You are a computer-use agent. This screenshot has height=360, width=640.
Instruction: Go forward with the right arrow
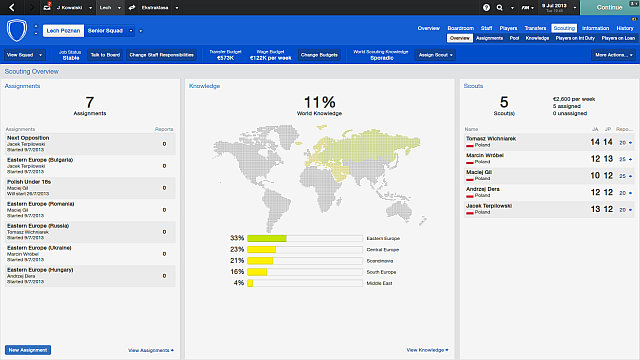tap(31, 7)
